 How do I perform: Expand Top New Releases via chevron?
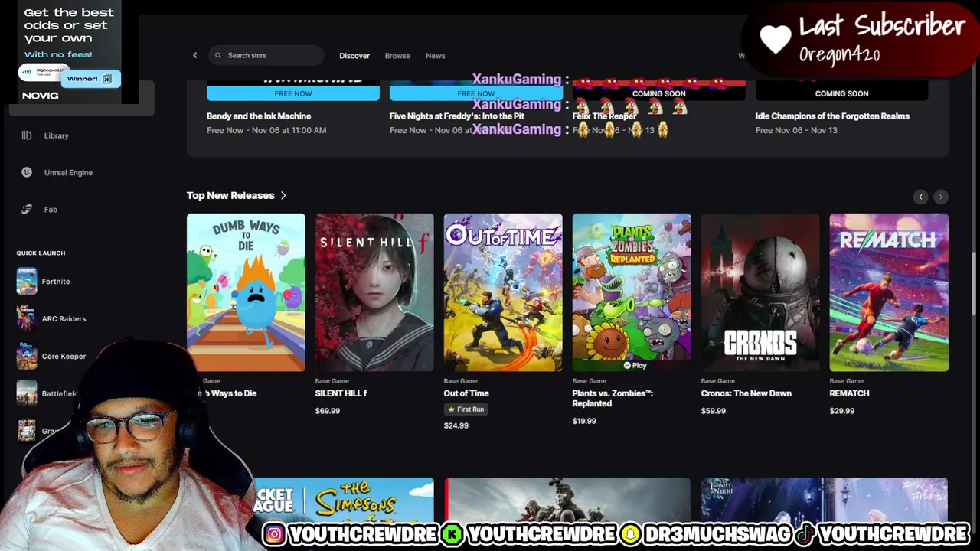point(283,195)
